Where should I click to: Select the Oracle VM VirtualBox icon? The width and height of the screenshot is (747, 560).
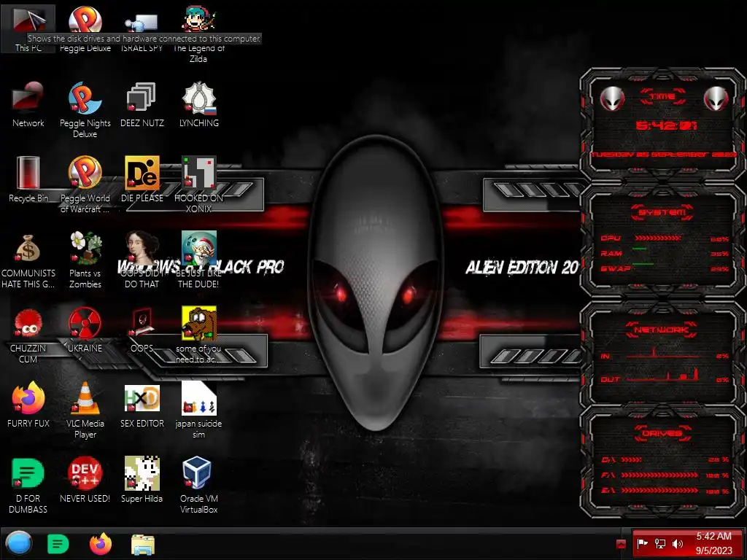coord(198,485)
